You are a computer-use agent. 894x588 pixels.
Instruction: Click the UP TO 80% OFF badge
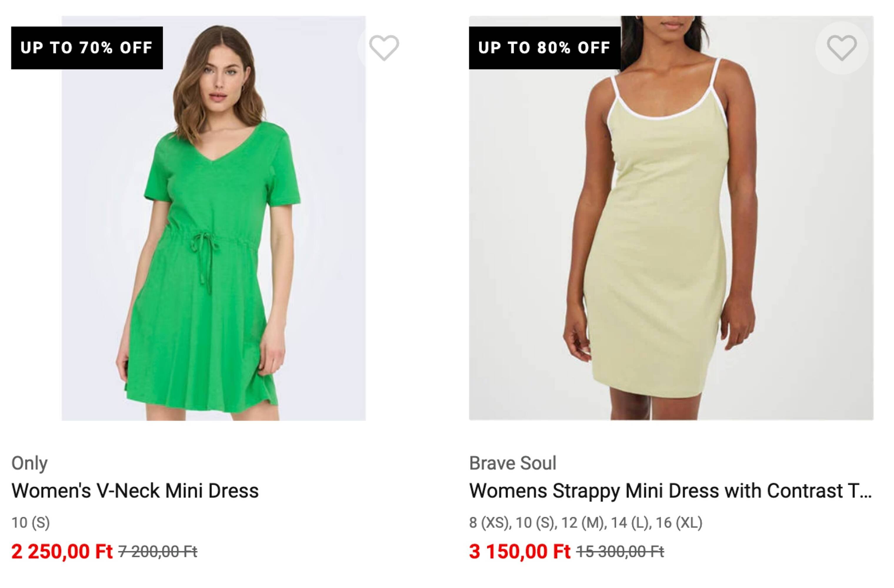tap(544, 48)
